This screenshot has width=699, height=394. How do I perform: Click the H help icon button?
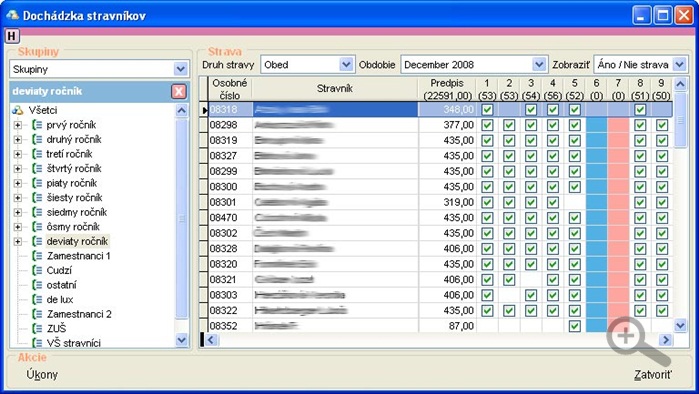12,36
